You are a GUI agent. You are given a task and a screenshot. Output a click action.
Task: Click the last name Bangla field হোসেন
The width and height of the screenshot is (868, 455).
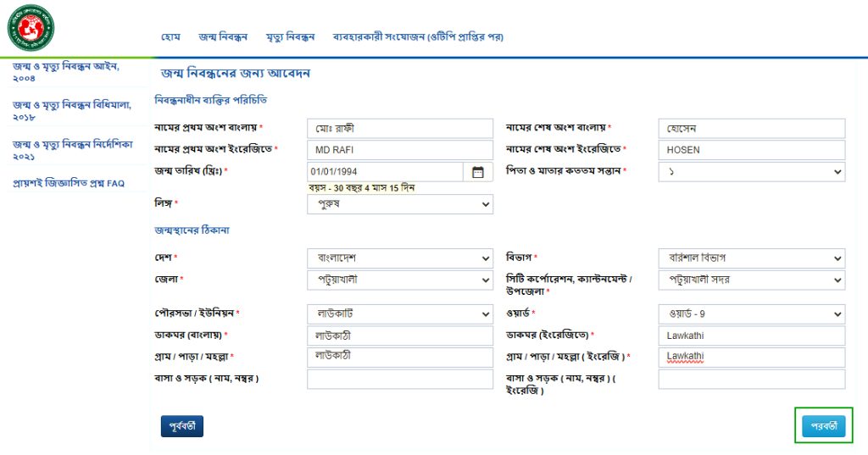pyautogui.click(x=751, y=129)
